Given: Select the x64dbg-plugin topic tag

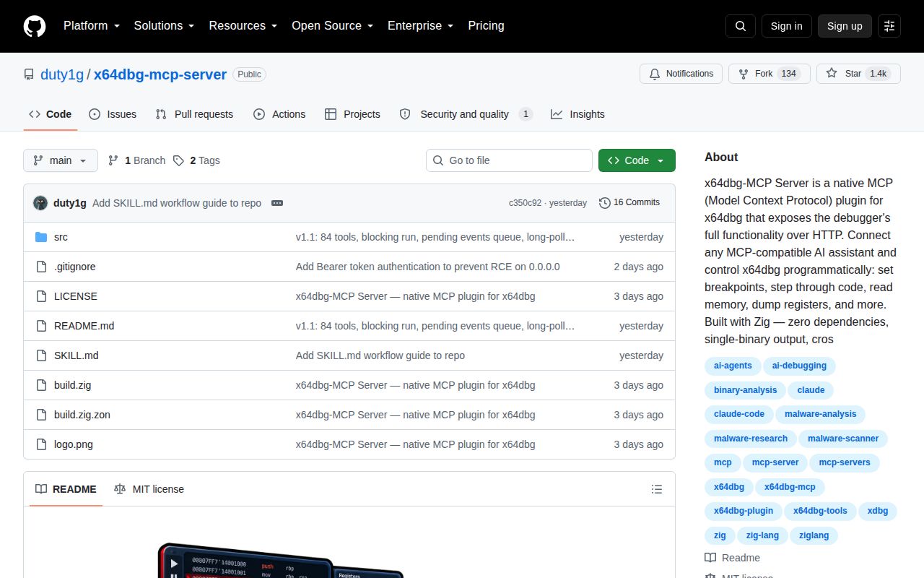Looking at the screenshot, I should [x=743, y=511].
